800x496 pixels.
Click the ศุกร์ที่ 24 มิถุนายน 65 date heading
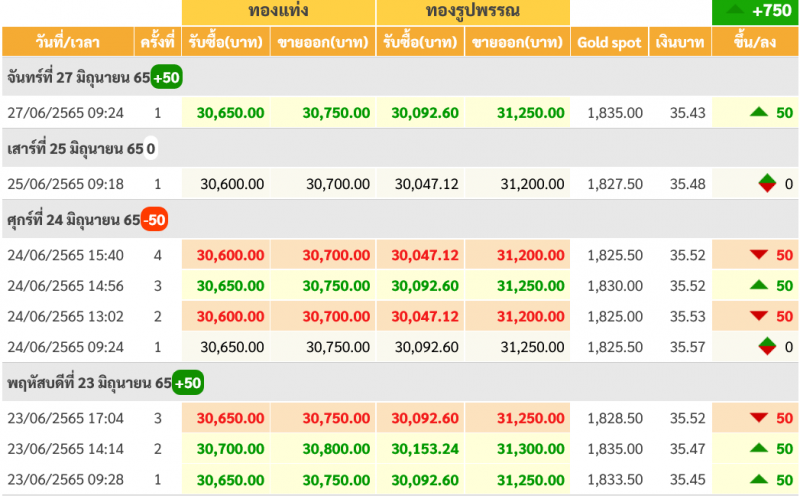click(73, 220)
